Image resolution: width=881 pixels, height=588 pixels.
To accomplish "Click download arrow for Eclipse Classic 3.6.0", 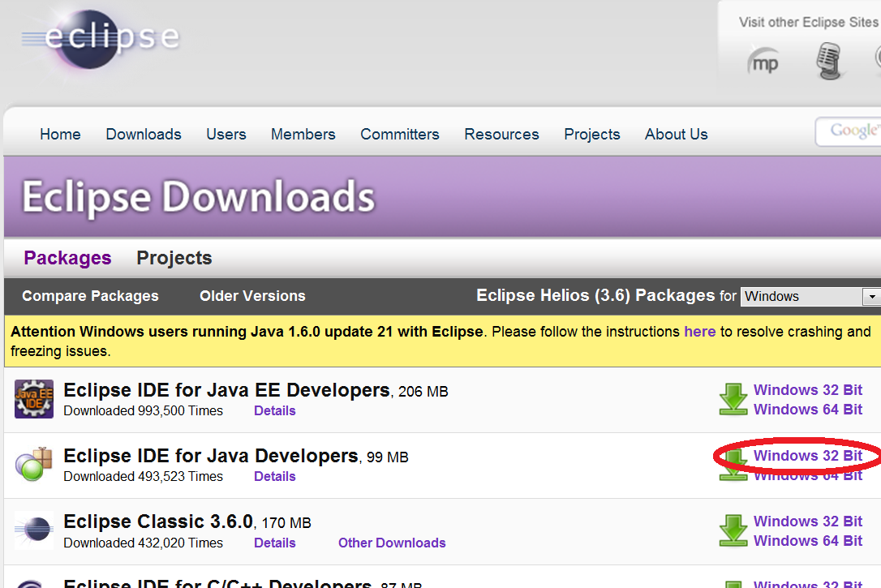I will [x=733, y=530].
